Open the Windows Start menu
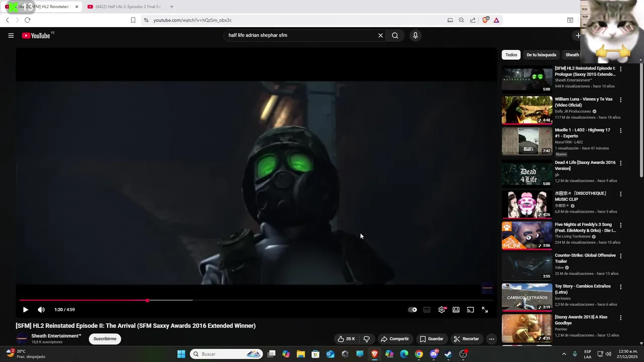 click(181, 354)
